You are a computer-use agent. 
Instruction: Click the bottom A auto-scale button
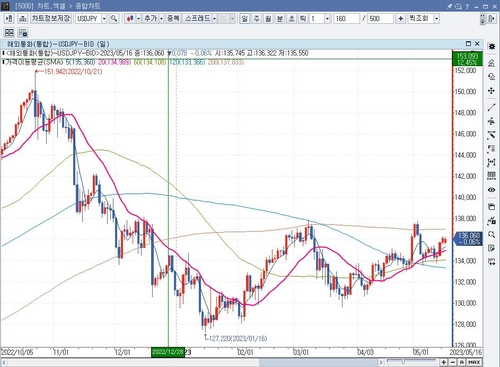tap(462, 362)
